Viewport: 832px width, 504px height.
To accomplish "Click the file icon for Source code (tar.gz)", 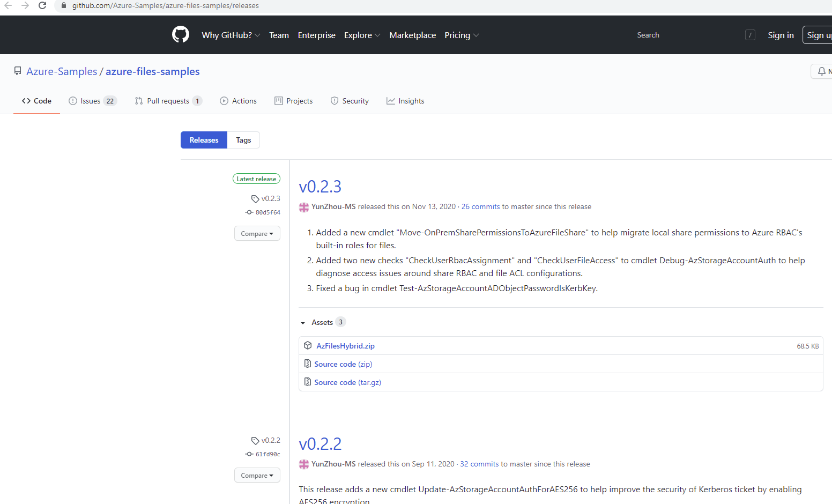I will (308, 382).
